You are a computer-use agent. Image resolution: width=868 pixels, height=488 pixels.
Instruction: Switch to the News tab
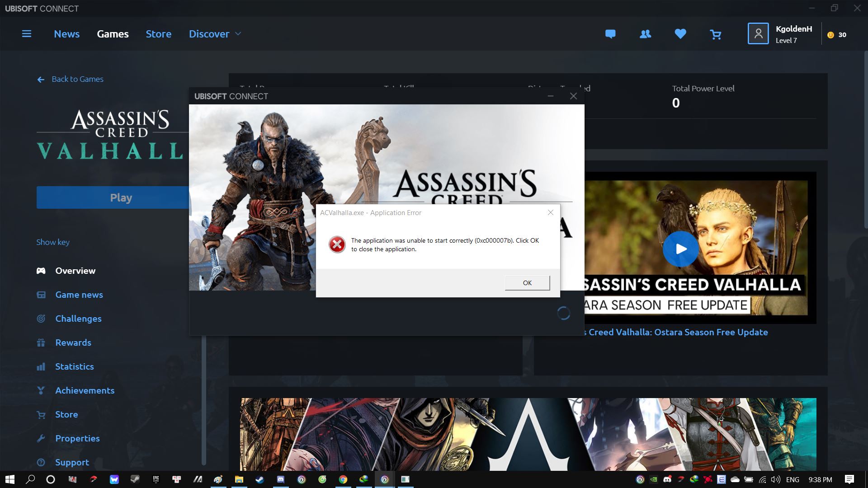coord(66,34)
